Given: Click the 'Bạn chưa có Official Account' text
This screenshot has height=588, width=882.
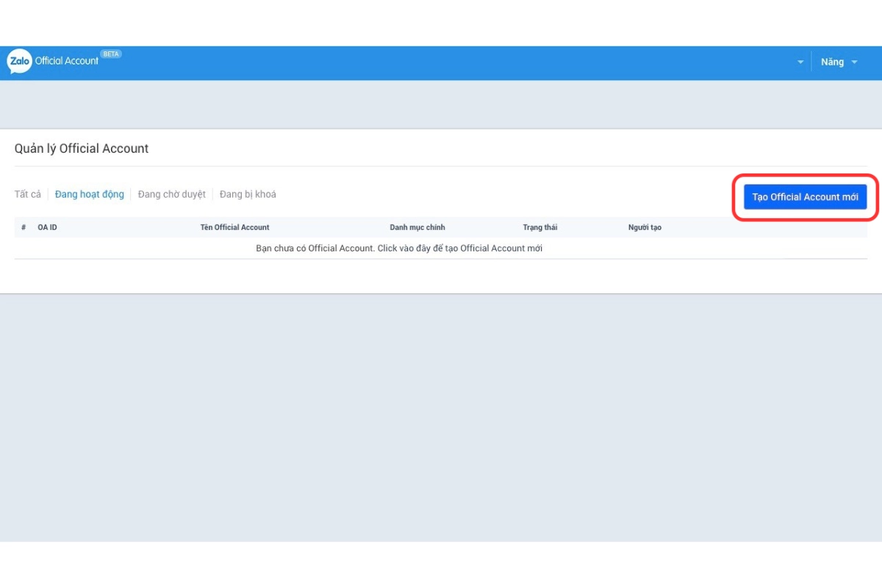Looking at the screenshot, I should coord(315,248).
